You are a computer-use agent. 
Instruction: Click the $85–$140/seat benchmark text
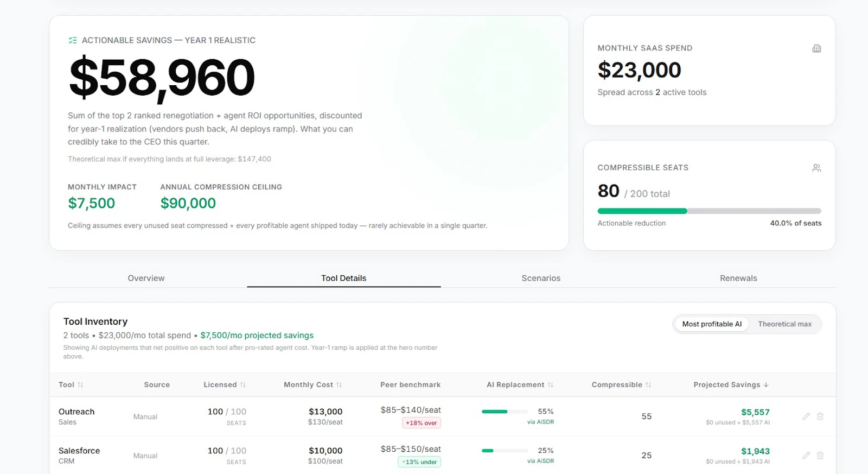(x=411, y=410)
